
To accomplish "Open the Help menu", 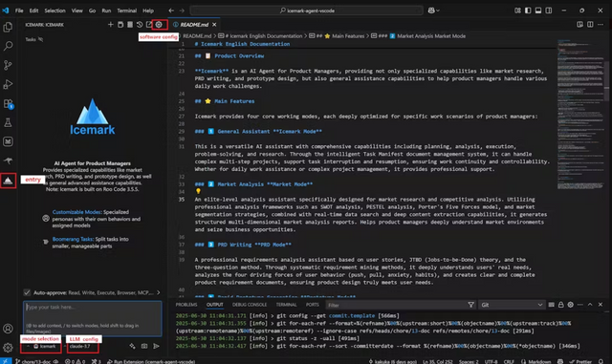I will coord(148,11).
